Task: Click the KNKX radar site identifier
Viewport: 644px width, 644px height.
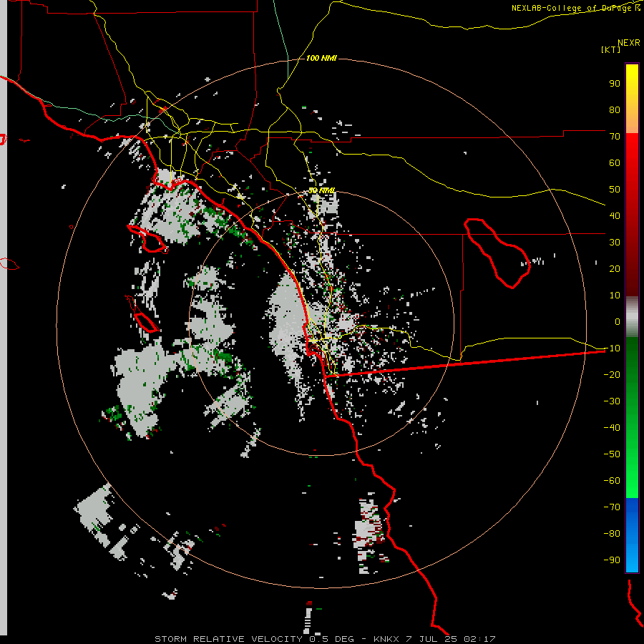Action: tap(387, 639)
